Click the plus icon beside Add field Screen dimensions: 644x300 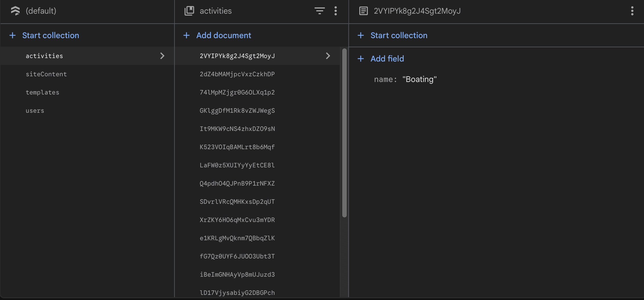361,59
